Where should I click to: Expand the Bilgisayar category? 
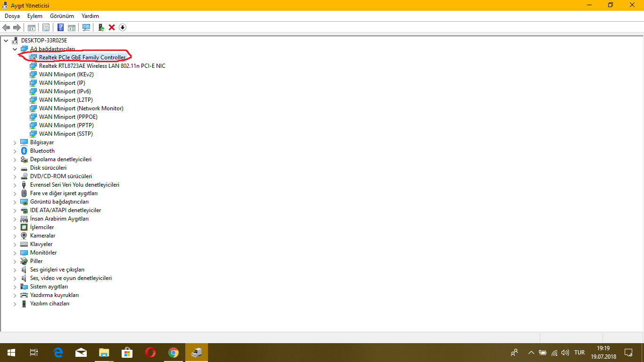15,142
